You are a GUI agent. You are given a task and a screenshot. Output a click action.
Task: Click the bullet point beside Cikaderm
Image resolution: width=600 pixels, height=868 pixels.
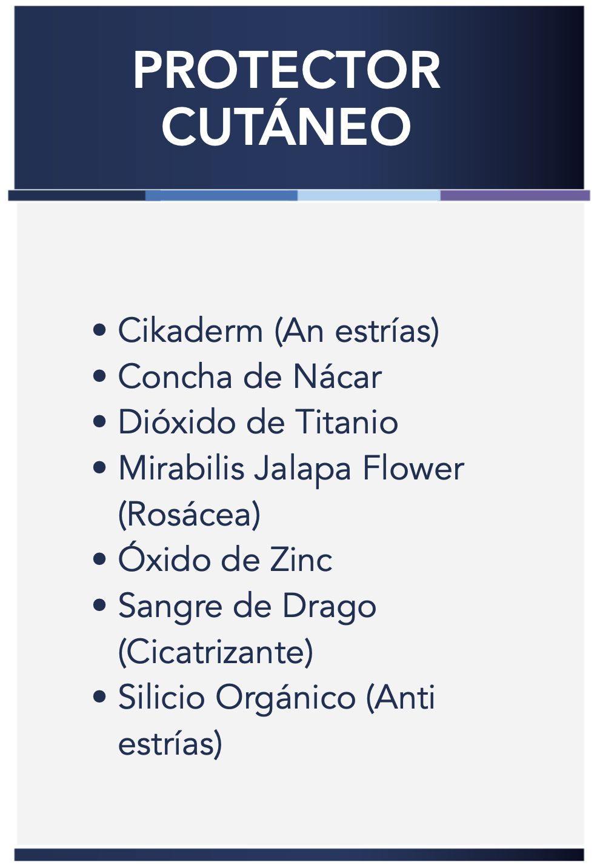click(x=100, y=331)
